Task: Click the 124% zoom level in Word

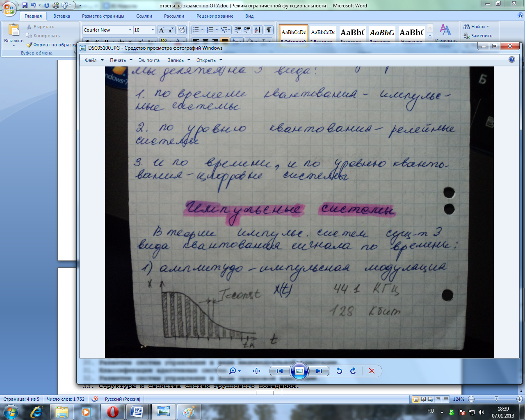Action: (459, 399)
